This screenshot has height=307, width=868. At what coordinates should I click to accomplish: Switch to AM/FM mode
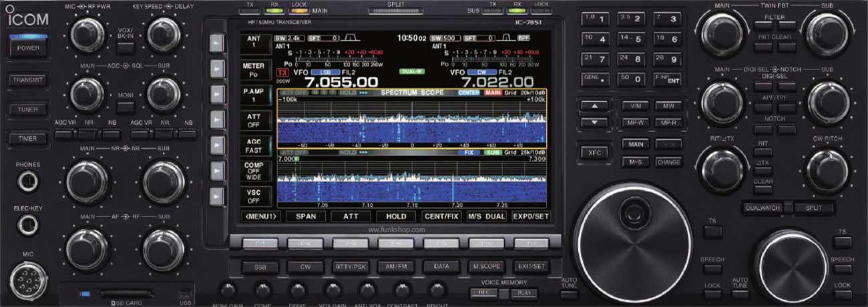point(395,266)
